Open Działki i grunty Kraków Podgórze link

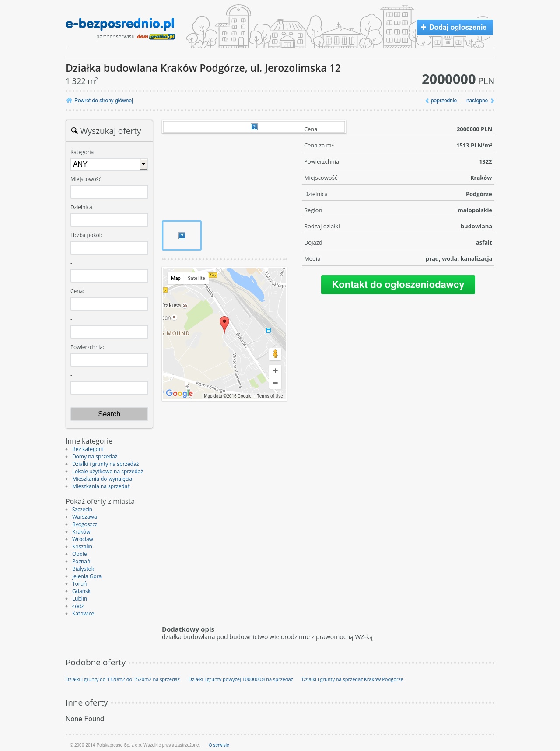[x=353, y=679]
